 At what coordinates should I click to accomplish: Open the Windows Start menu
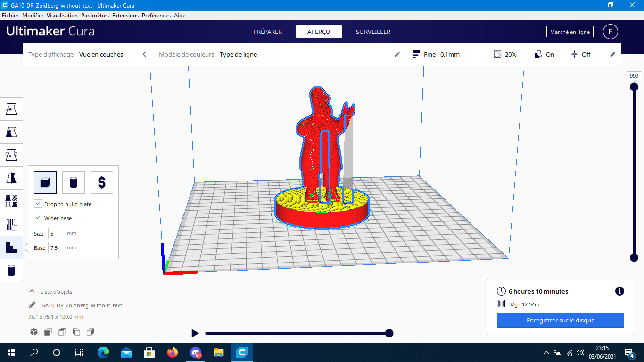coord(11,353)
